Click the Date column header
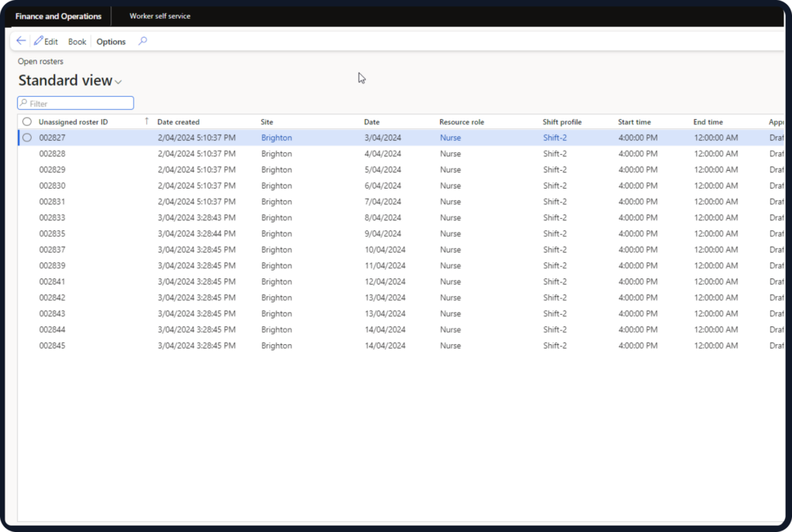Screen dimensions: 792x532 tap(371, 121)
